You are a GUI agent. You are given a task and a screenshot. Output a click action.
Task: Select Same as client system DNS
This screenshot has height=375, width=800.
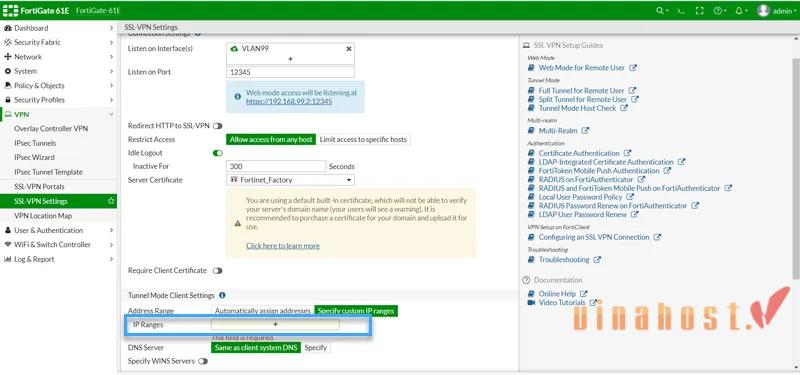(256, 347)
